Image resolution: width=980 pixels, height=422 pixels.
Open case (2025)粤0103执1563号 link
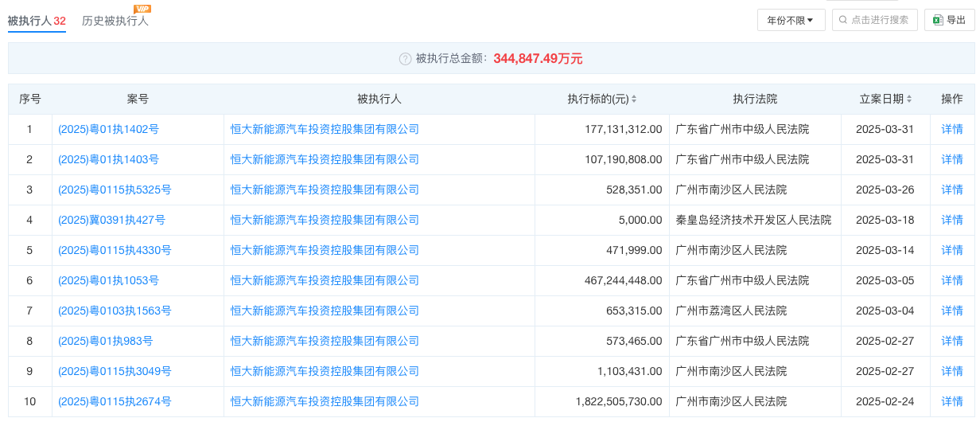point(115,311)
